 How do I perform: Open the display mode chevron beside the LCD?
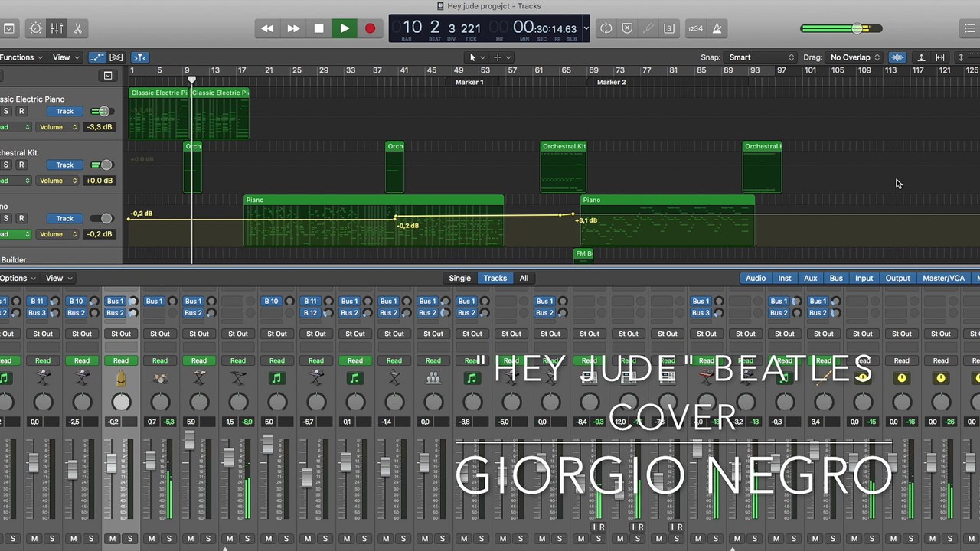pyautogui.click(x=586, y=28)
